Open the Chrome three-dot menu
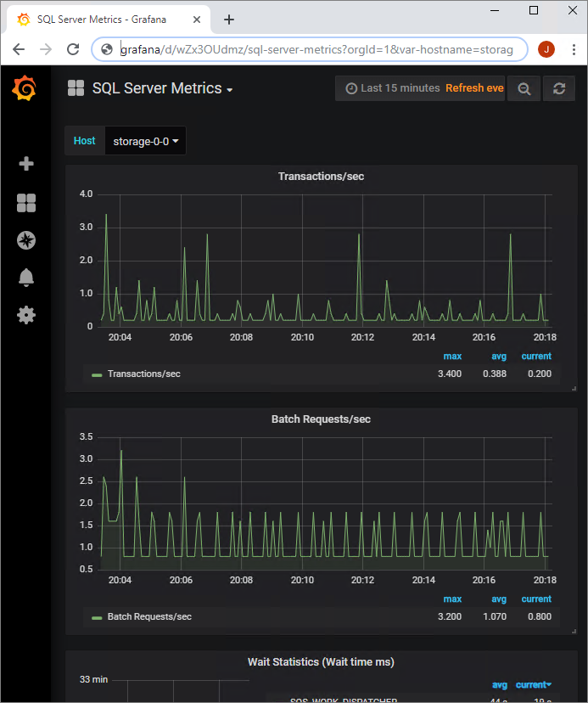 point(574,49)
